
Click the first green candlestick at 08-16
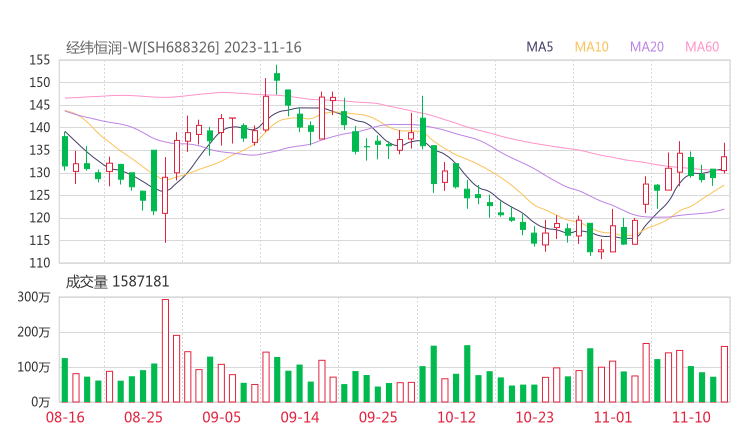(x=65, y=151)
